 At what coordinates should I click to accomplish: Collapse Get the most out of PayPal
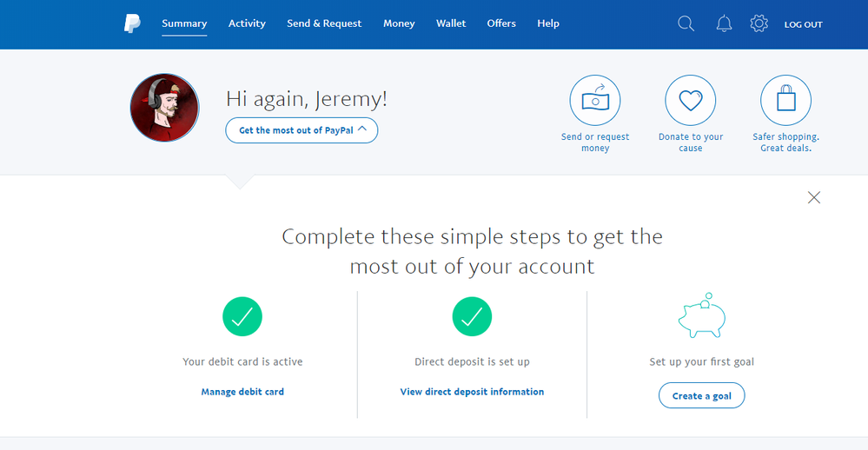tap(301, 130)
